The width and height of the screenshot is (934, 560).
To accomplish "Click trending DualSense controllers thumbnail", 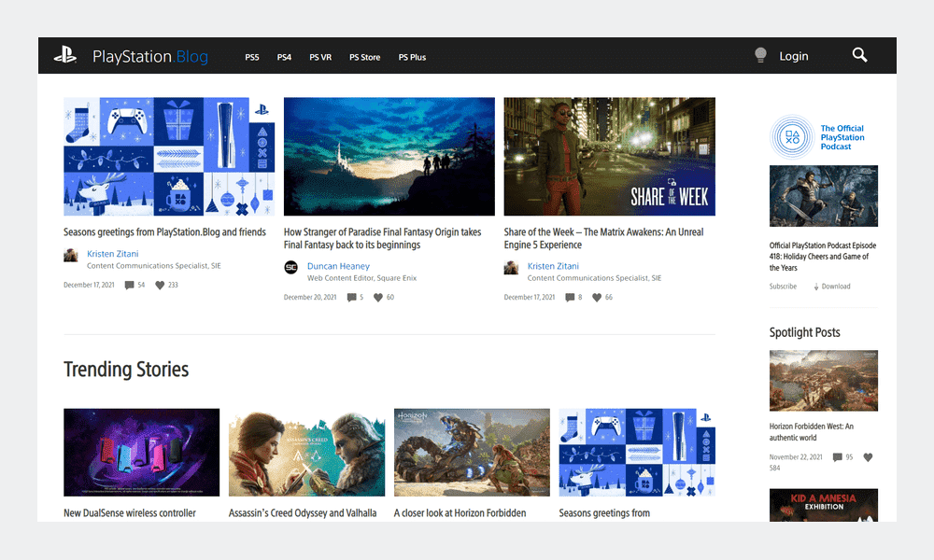I will [x=142, y=453].
